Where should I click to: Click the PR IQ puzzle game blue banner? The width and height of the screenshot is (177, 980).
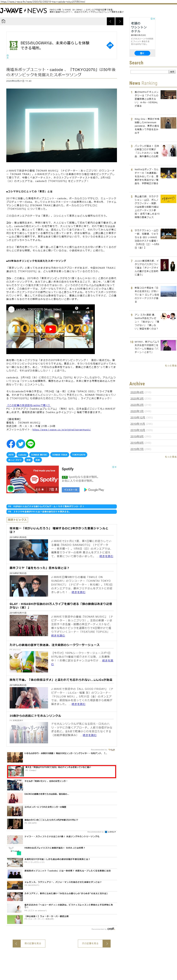62,506
